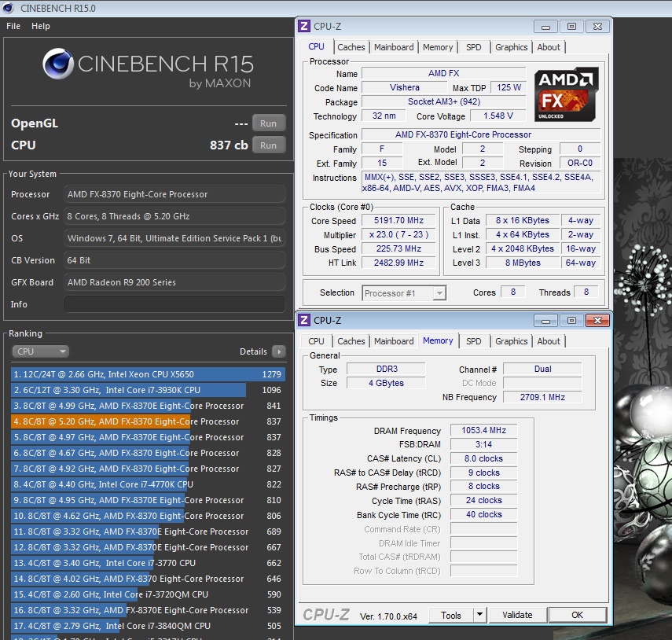Switch to SPD tab in lower CPU-Z window

[x=474, y=341]
